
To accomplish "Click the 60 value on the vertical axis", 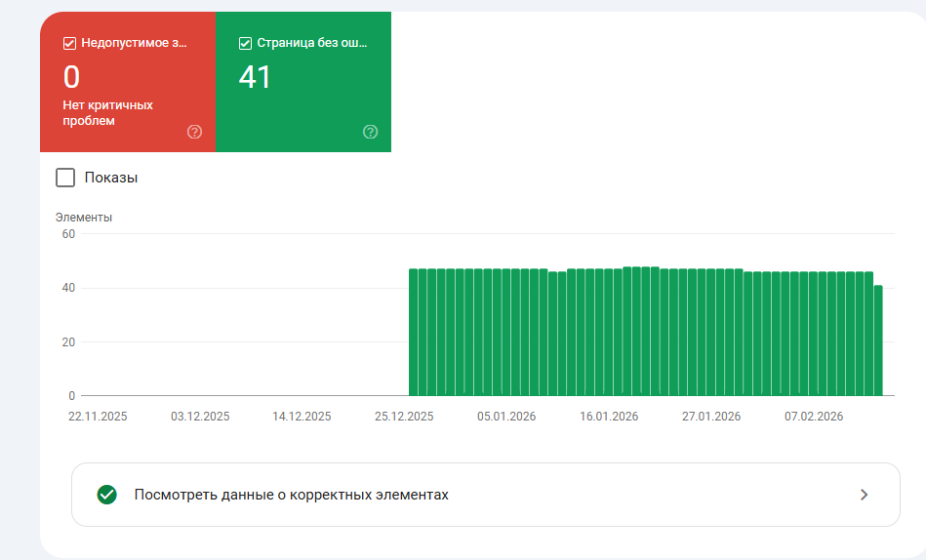I will click(x=68, y=234).
